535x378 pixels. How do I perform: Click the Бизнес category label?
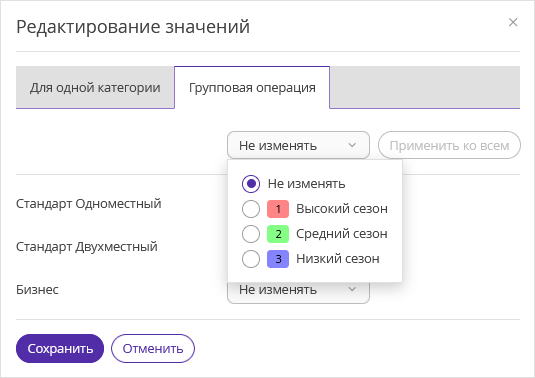(x=37, y=290)
